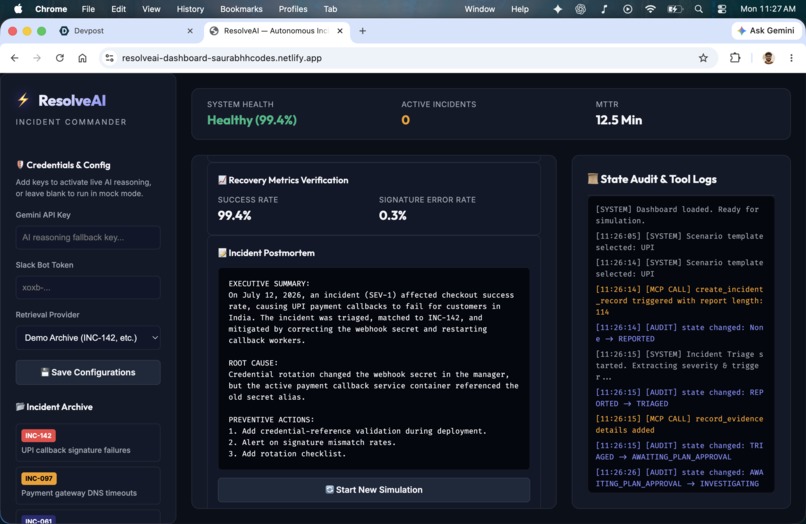This screenshot has width=806, height=524.
Task: Open the View menu
Action: [151, 9]
